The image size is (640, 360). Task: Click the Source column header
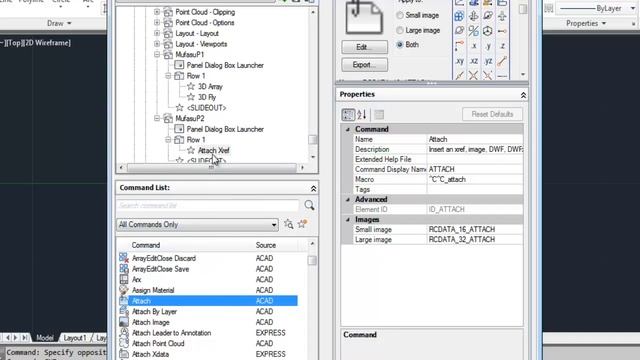tap(266, 245)
